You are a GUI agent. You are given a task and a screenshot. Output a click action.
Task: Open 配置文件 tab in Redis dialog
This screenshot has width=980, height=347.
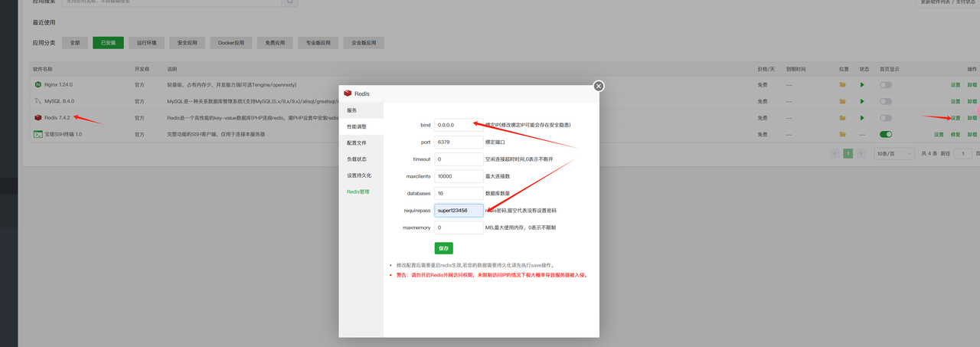click(361, 142)
